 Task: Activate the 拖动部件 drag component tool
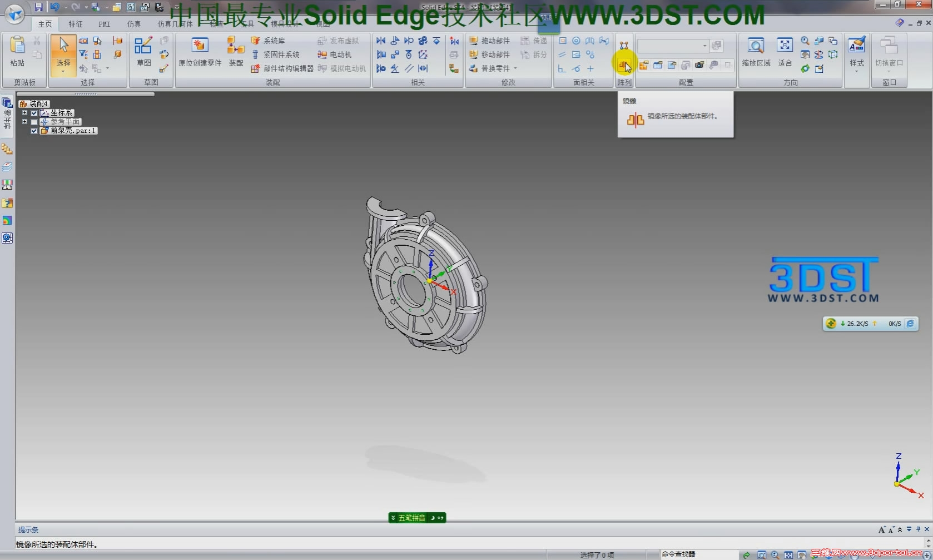coord(489,40)
